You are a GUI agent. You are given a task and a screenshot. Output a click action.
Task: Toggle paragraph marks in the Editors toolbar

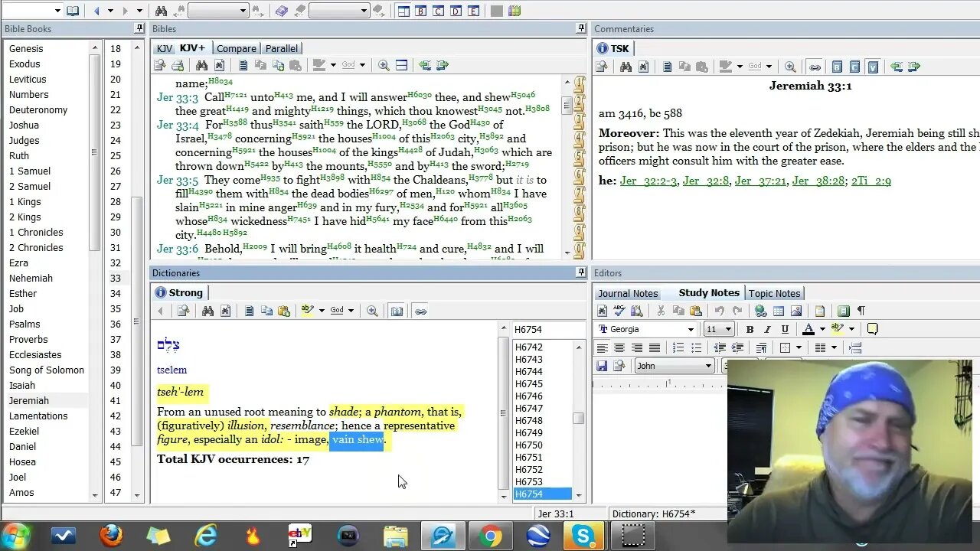click(861, 311)
